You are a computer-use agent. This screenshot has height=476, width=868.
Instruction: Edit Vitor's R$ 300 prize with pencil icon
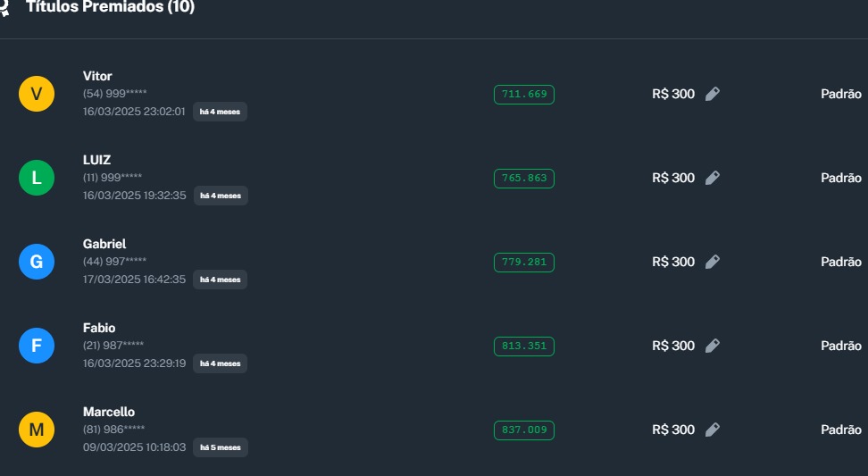pyautogui.click(x=712, y=94)
